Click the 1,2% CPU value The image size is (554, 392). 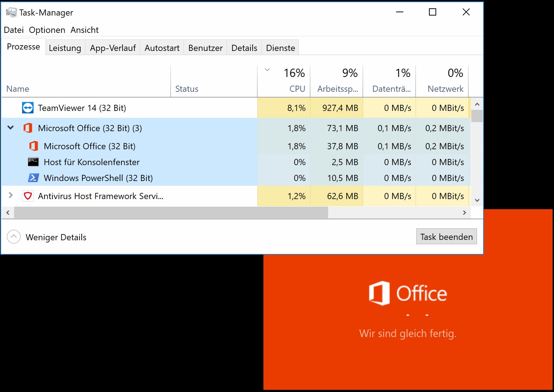pos(296,196)
